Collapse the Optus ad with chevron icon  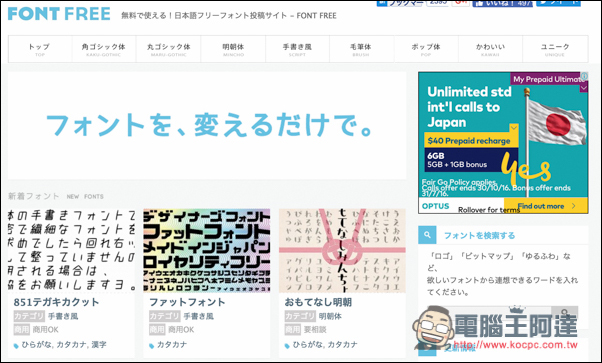click(x=584, y=88)
